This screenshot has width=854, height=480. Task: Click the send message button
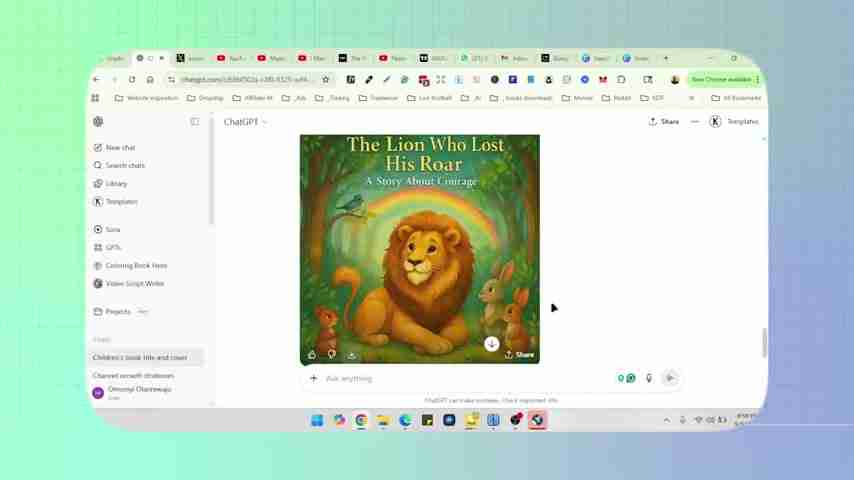tap(670, 378)
